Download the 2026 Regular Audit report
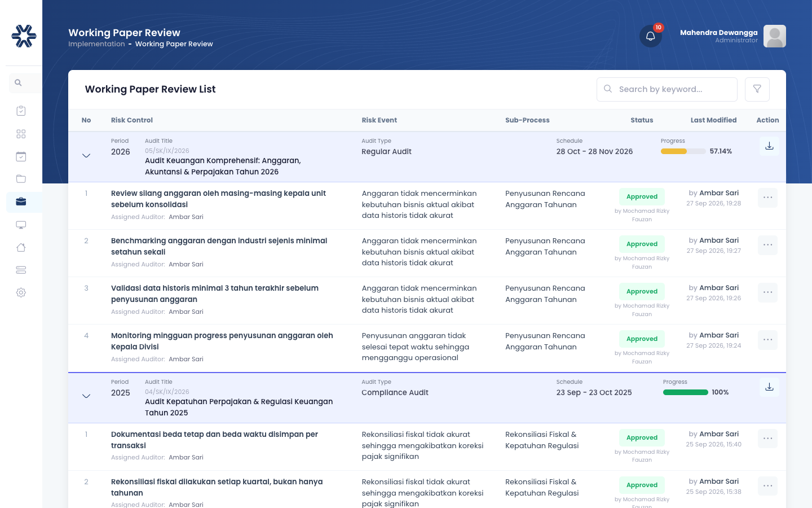This screenshot has height=508, width=812. (x=769, y=146)
